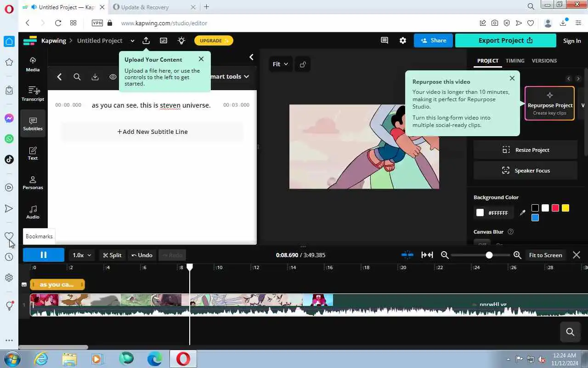Select the blue background color swatch
The width and height of the screenshot is (588, 368).
coord(535,218)
